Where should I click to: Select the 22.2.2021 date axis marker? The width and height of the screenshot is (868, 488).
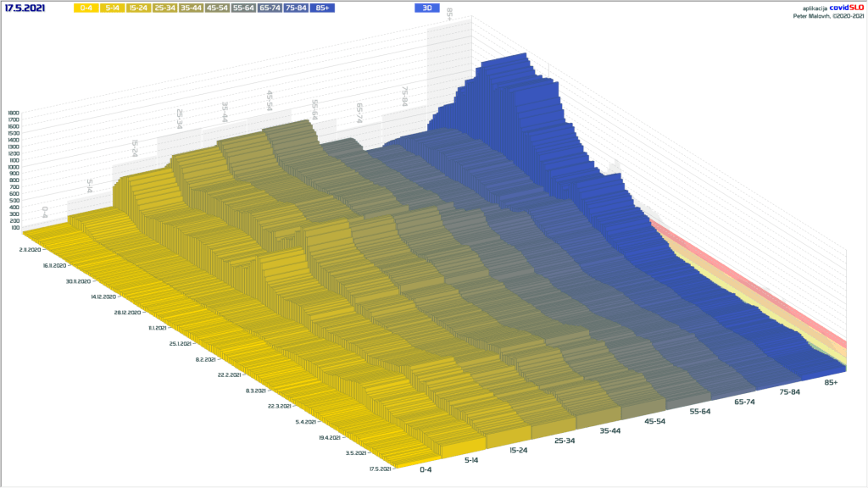pos(229,374)
